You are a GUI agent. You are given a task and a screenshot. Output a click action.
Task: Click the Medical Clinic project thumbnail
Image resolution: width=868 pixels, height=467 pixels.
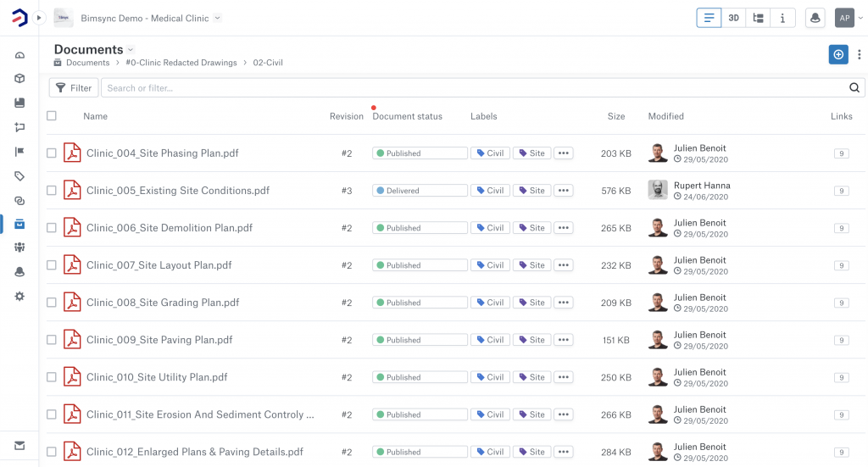click(x=64, y=18)
